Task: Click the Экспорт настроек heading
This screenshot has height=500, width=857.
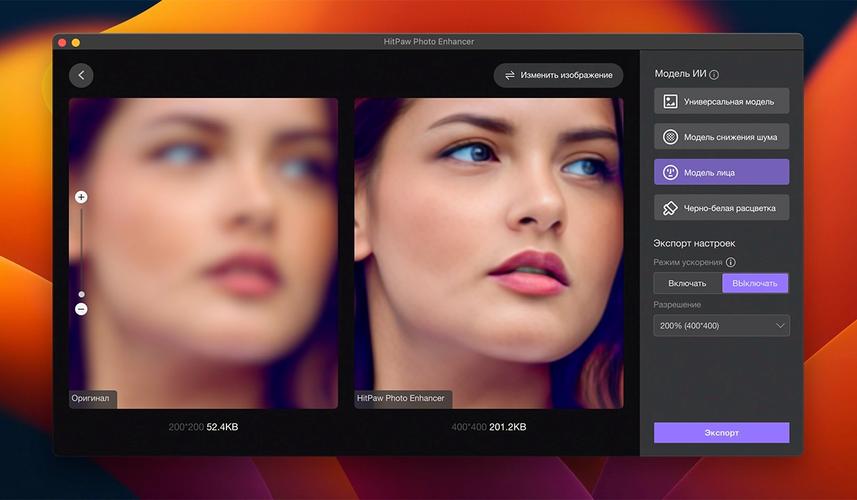Action: 694,243
